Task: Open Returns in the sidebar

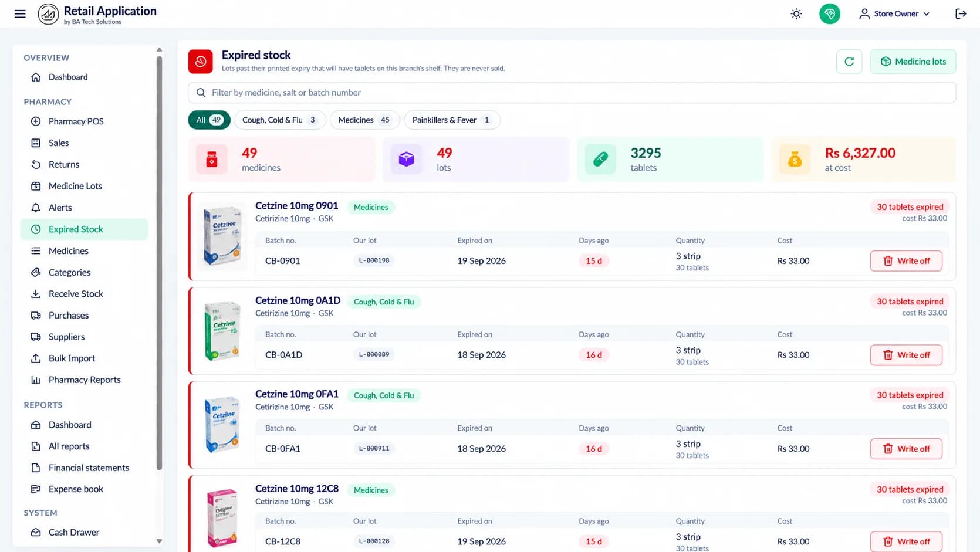Action: (x=84, y=165)
